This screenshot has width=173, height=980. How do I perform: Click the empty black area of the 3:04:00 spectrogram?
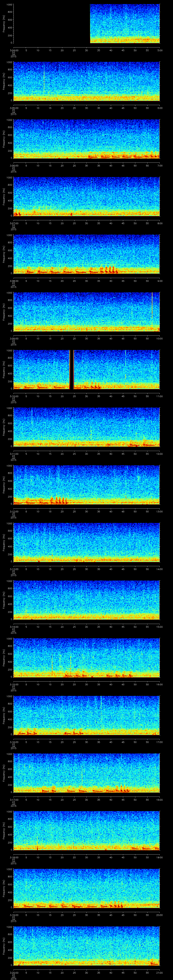(x=51, y=24)
